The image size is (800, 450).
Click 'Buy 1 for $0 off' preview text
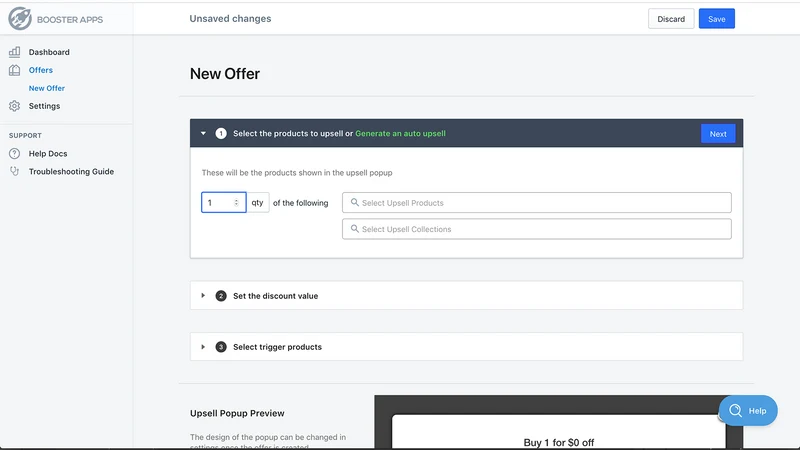pyautogui.click(x=559, y=442)
